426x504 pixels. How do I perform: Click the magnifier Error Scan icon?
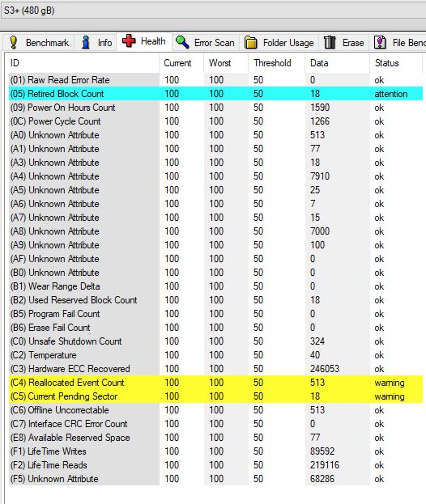[182, 42]
